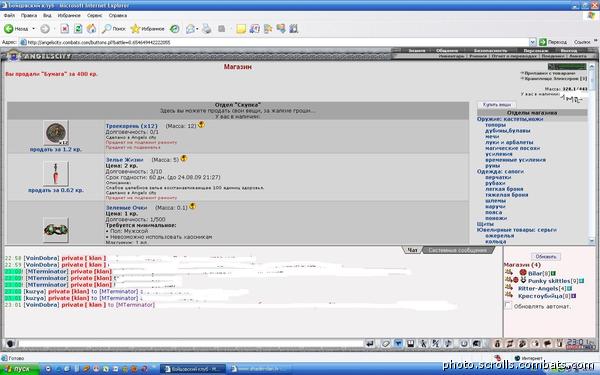Click the Троекорень item thumbnail
This screenshot has height=375, width=600.
(56, 133)
